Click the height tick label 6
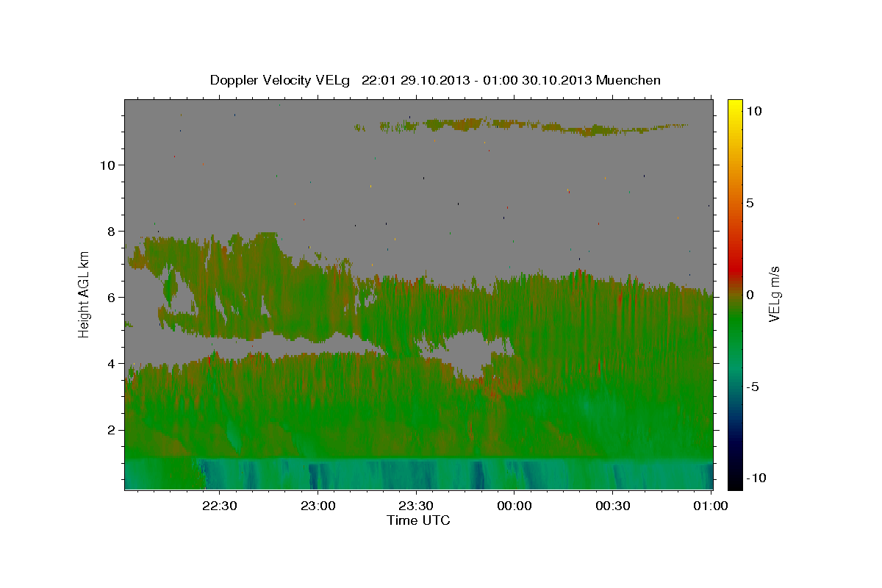 110,297
